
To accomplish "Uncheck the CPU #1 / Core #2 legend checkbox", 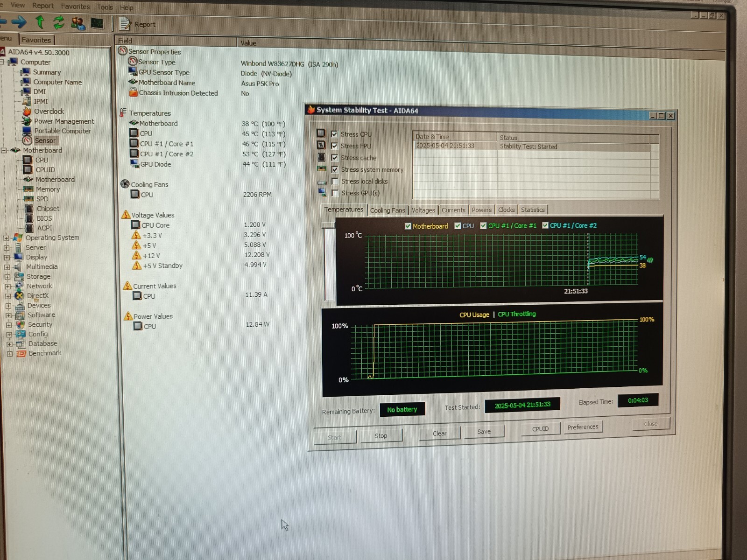I will [x=545, y=225].
